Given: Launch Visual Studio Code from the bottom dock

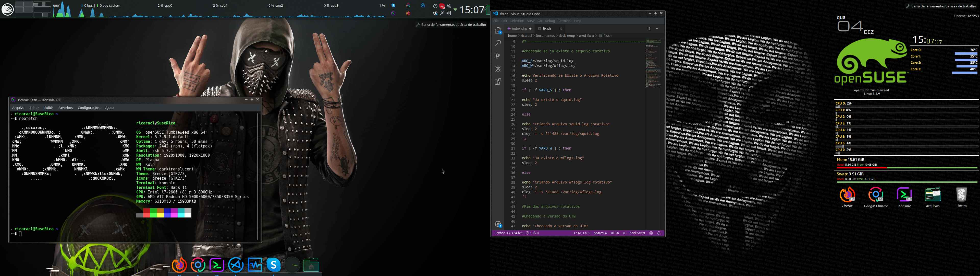Looking at the screenshot, I should coord(236,265).
